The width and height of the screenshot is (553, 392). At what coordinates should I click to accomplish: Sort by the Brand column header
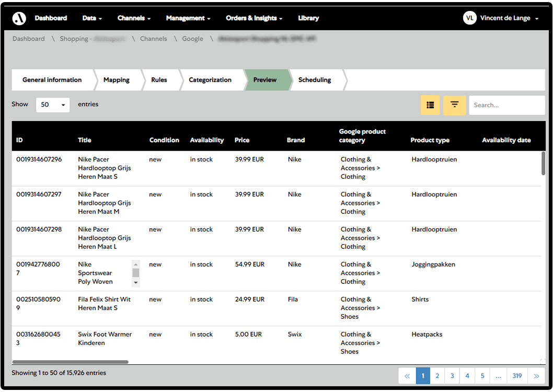click(x=295, y=140)
